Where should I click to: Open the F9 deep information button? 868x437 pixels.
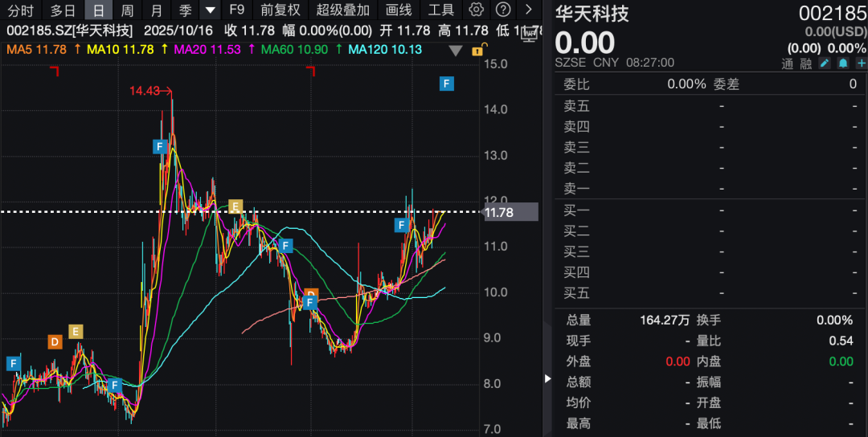236,10
